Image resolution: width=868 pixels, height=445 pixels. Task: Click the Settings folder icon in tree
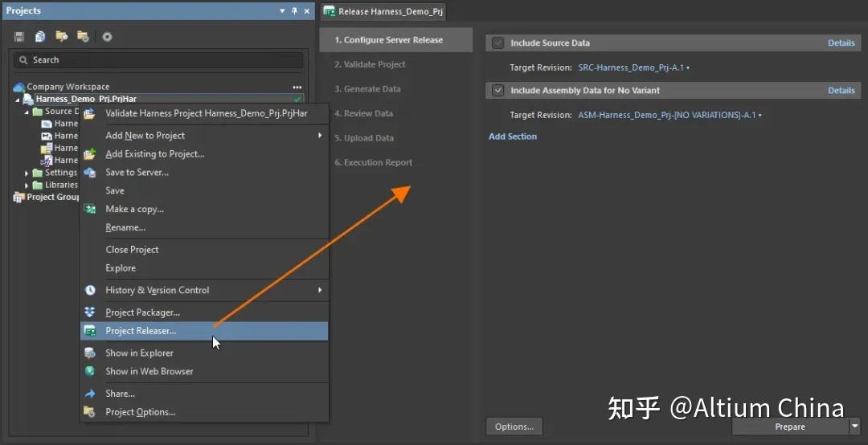pos(38,173)
